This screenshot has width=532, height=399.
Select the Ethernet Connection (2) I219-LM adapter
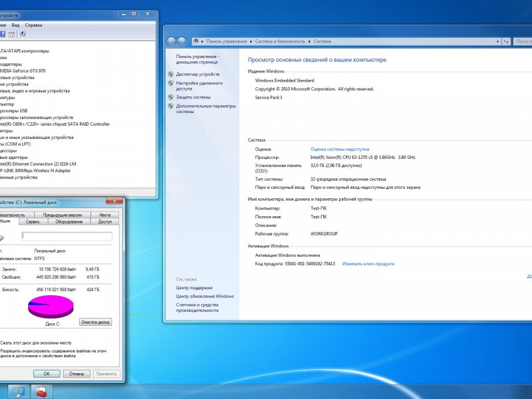[38, 164]
